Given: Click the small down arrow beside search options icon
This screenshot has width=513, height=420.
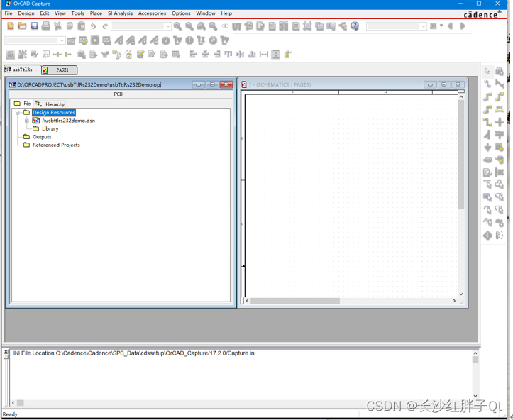Looking at the screenshot, I should tap(441, 26).
